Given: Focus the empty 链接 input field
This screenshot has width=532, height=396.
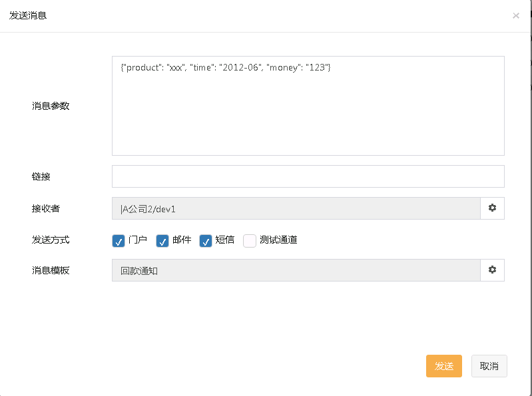Looking at the screenshot, I should (308, 176).
